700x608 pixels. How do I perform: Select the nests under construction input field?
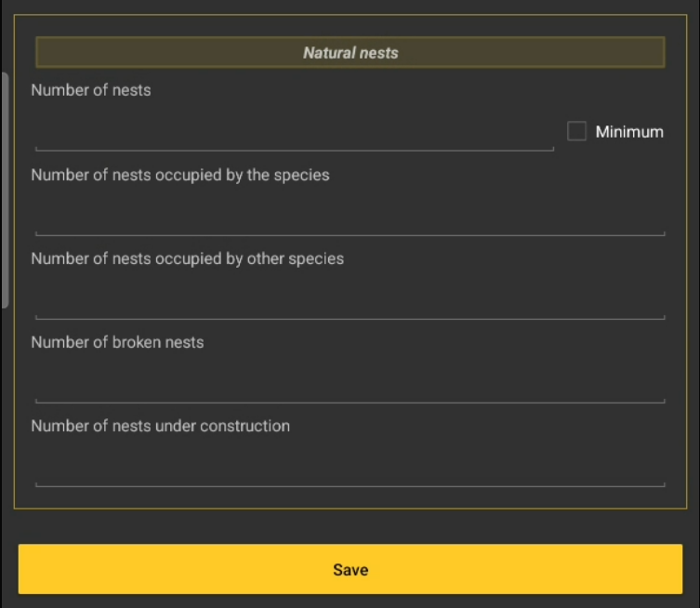click(350, 469)
